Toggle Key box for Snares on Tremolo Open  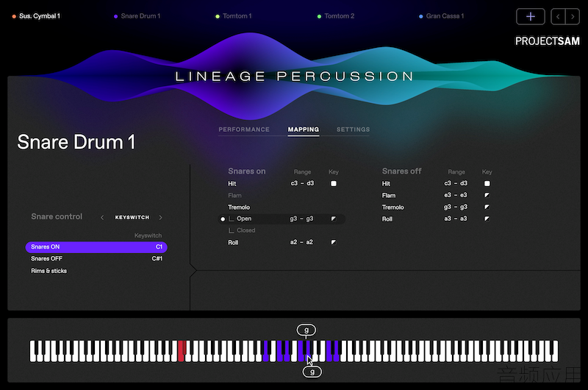(x=334, y=219)
